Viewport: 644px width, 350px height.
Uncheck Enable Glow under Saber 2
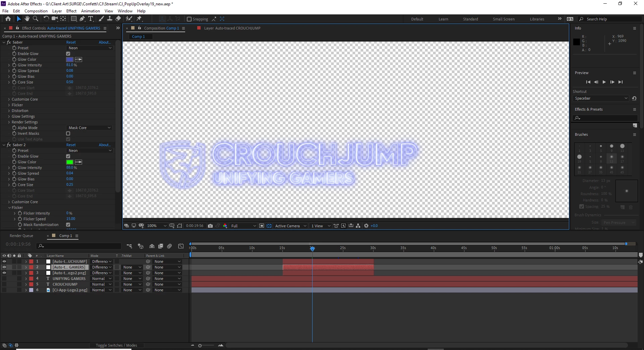tap(68, 156)
